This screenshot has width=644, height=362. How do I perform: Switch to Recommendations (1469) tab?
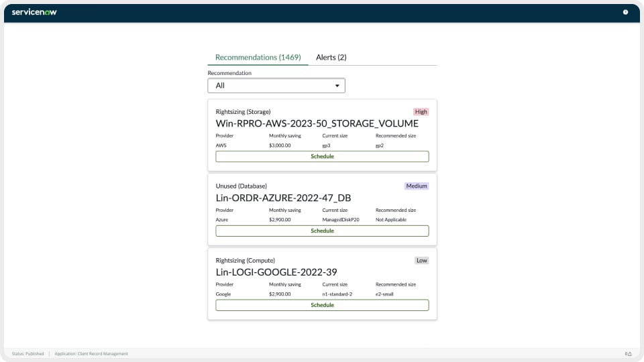tap(258, 57)
